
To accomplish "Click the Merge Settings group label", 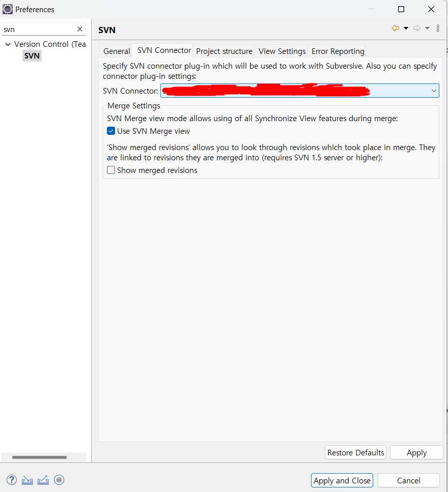I will (x=134, y=106).
